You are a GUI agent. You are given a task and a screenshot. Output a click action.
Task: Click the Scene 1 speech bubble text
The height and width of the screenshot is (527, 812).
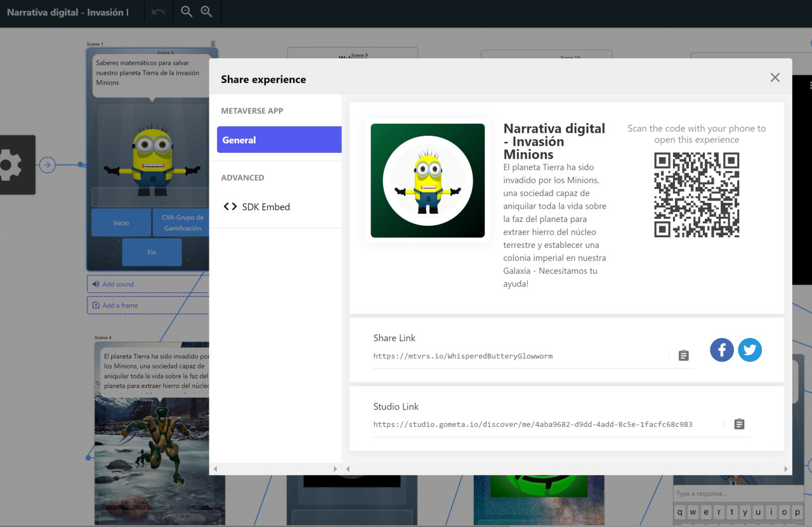147,73
